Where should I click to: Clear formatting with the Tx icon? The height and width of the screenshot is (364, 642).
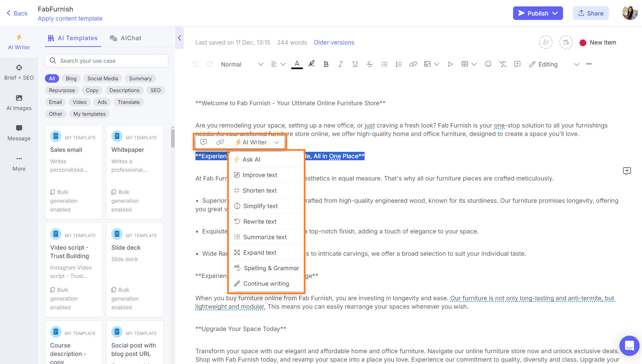click(x=503, y=64)
